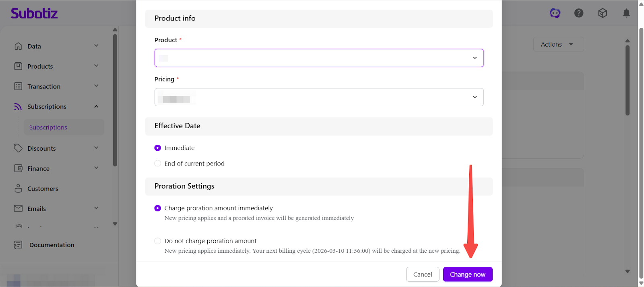Click the help question mark icon
Viewport: 644px width, 287px height.
(579, 13)
